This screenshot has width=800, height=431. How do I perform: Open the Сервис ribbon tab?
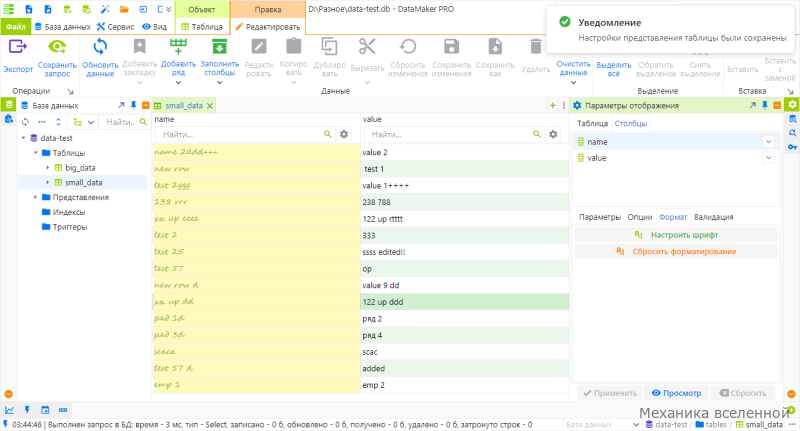point(115,27)
